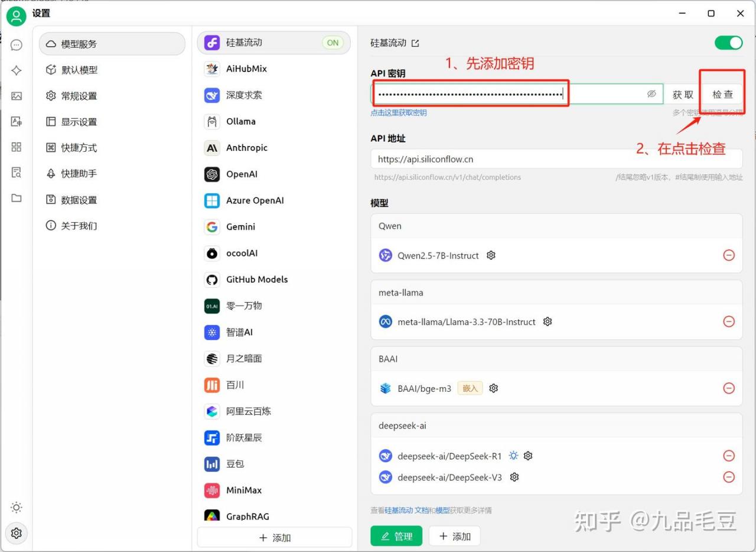Open the mini apps grid sidebar icon
The width and height of the screenshot is (756, 552).
pos(17,147)
